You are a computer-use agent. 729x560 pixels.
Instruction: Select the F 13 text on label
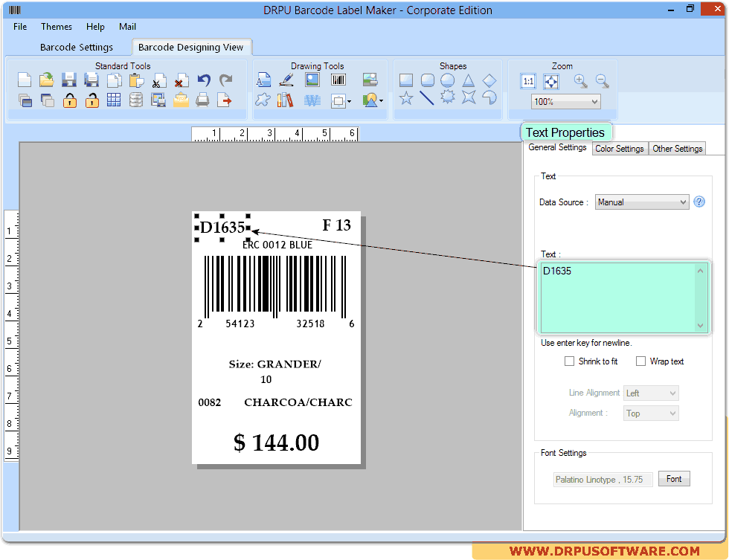tap(336, 225)
